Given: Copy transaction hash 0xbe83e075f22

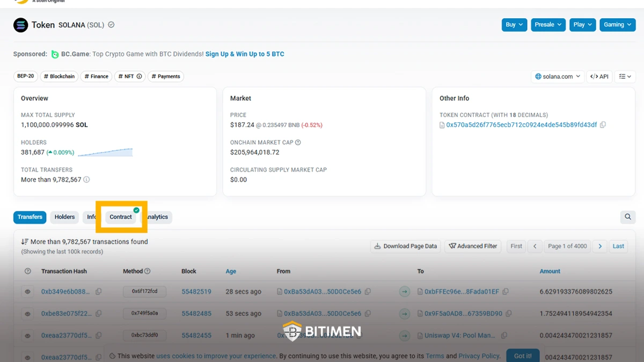Looking at the screenshot, I should pos(98,314).
